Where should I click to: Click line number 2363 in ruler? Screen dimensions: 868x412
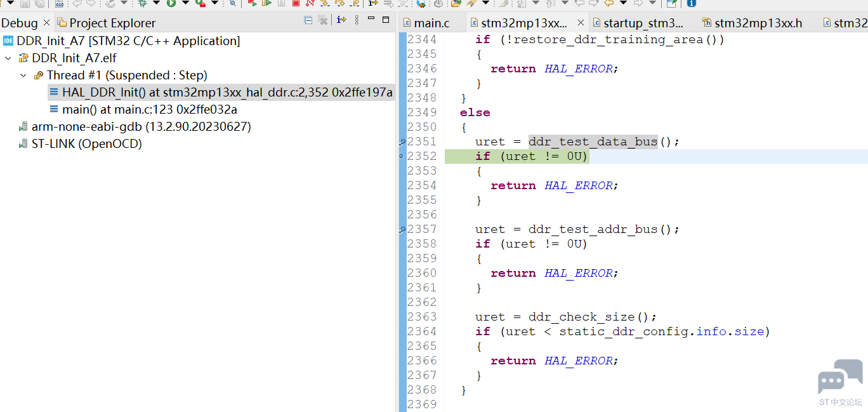click(x=422, y=317)
